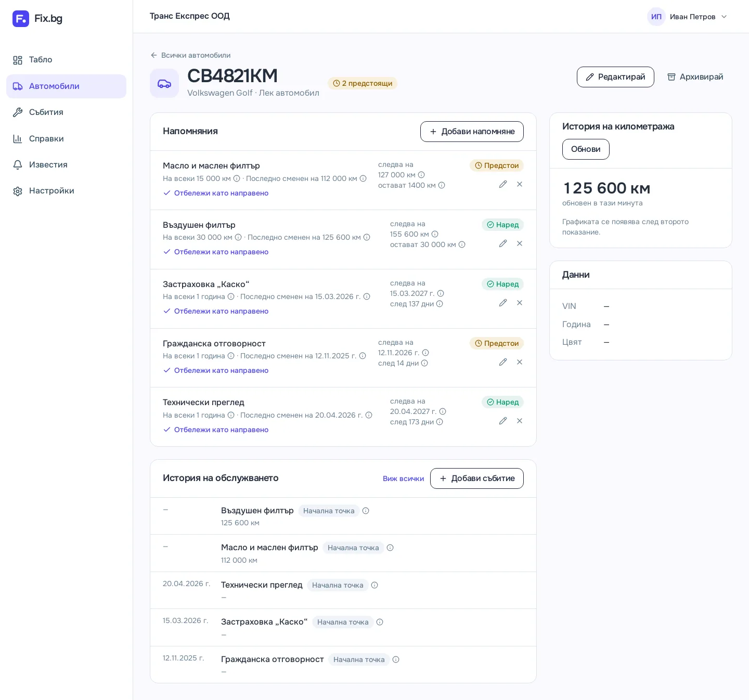Click the ИП user avatar

[x=656, y=17]
